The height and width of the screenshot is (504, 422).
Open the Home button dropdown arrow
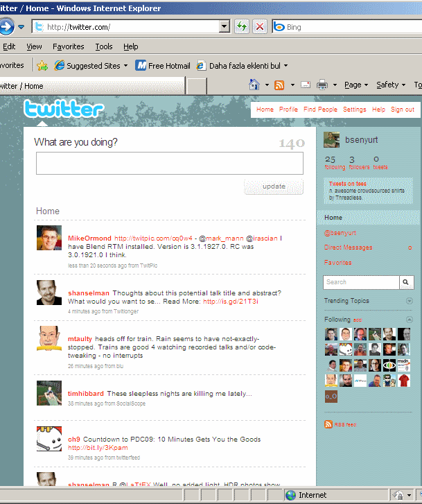(x=267, y=85)
